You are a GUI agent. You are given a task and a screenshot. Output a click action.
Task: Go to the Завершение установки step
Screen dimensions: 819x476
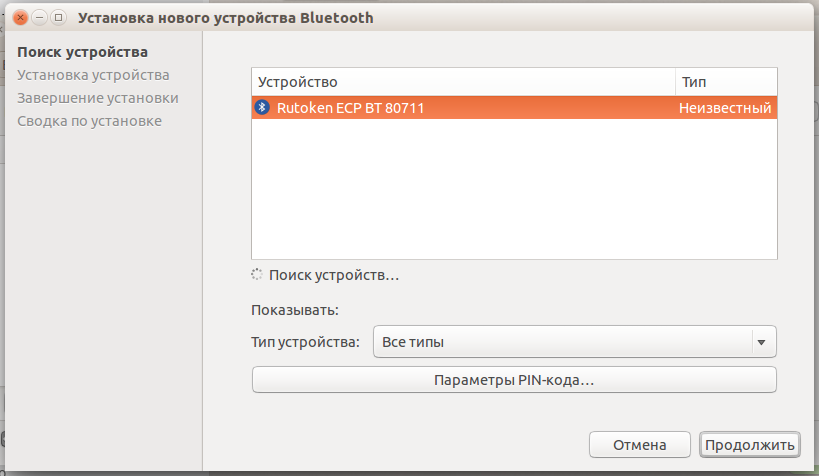click(x=98, y=98)
